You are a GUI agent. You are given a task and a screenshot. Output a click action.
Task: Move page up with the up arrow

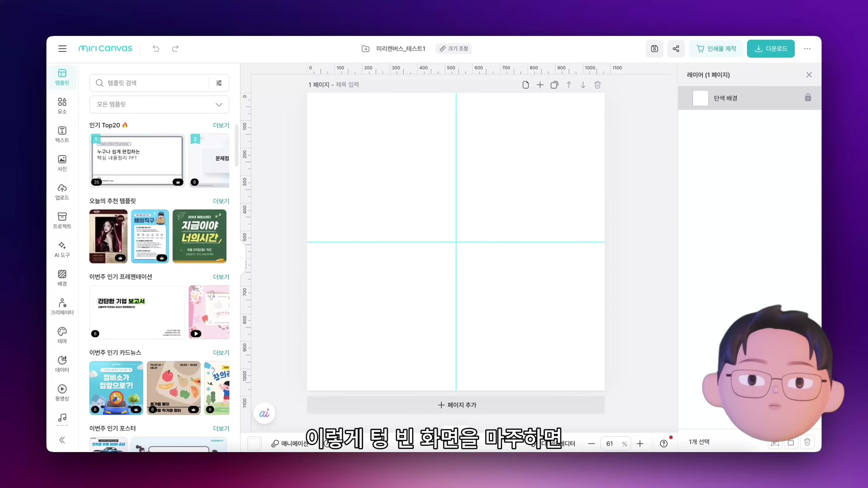tap(569, 85)
